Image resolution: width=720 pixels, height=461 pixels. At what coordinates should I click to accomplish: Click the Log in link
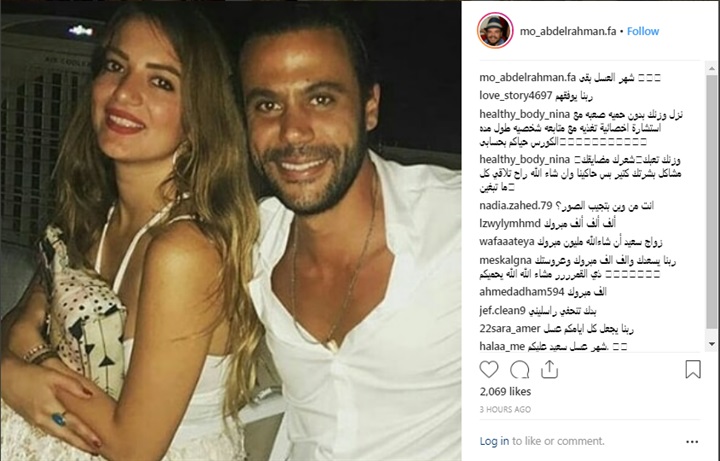click(x=494, y=441)
